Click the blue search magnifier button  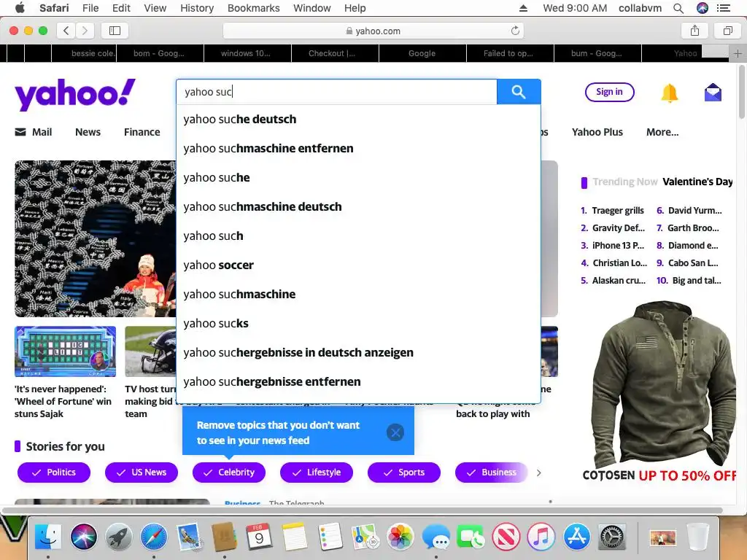tap(519, 91)
